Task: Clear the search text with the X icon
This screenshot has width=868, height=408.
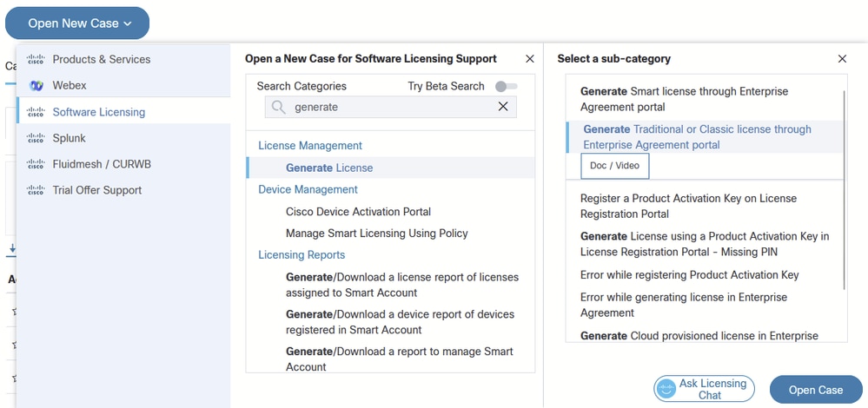Action: [503, 107]
